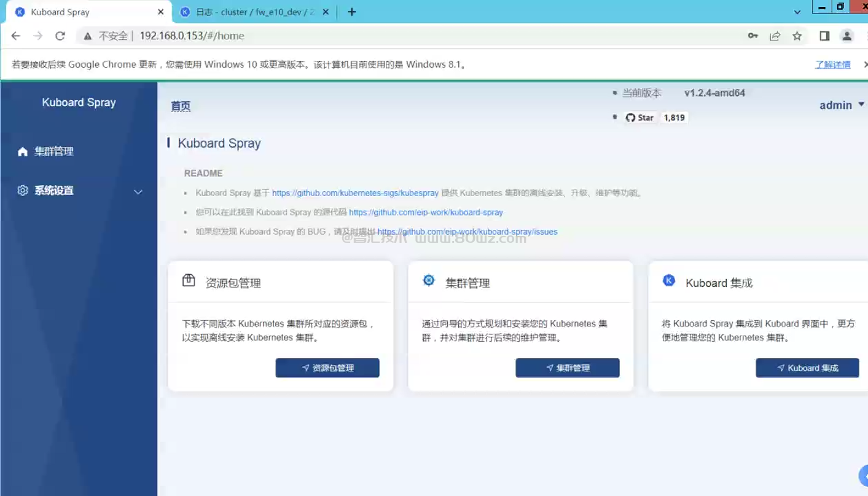Screen dimensions: 868x496
Task: Click the 资源包管理 button
Action: pyautogui.click(x=327, y=368)
